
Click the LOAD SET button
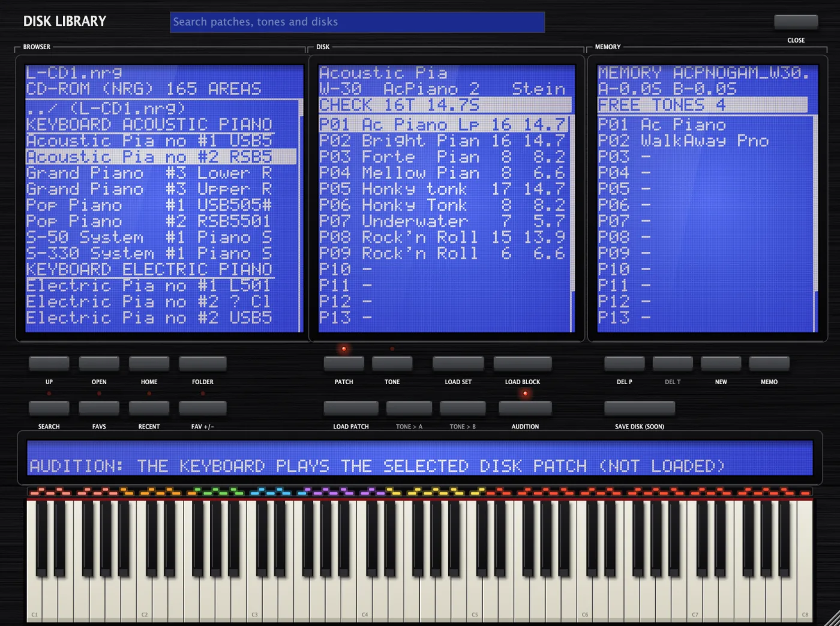coord(458,364)
